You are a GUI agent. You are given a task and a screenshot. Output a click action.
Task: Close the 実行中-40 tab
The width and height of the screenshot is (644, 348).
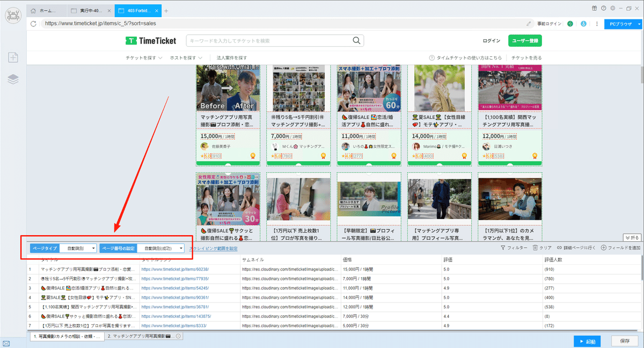click(x=109, y=11)
